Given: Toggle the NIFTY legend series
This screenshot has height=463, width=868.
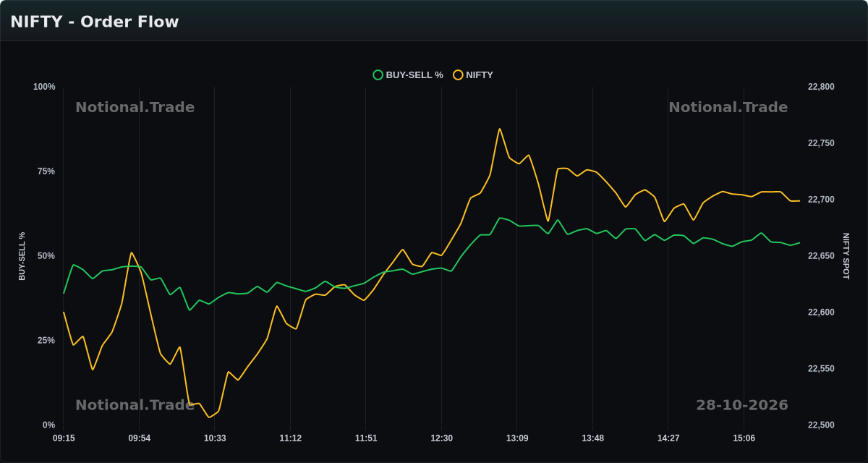Looking at the screenshot, I should coord(473,75).
